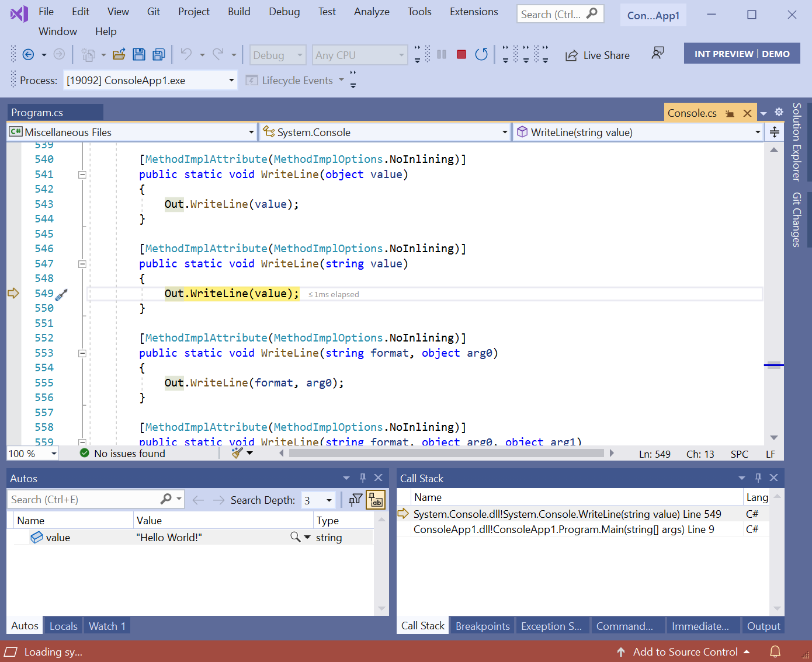Open the File menu
The width and height of the screenshot is (812, 662).
tap(46, 12)
